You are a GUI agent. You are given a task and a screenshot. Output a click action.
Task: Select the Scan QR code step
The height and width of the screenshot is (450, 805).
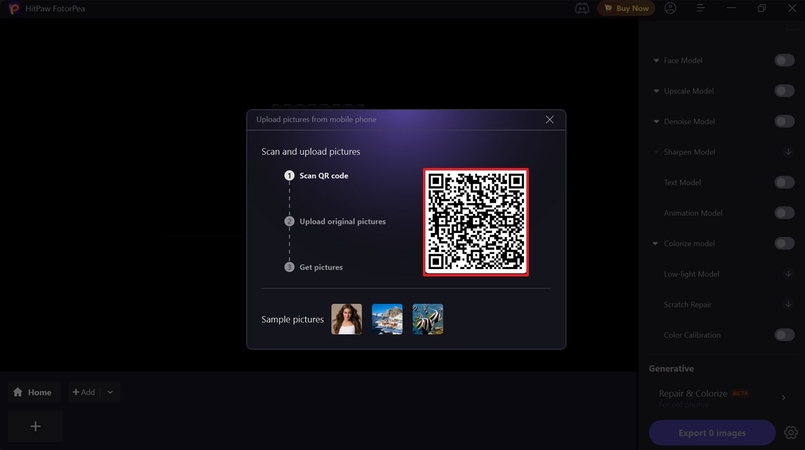click(316, 175)
